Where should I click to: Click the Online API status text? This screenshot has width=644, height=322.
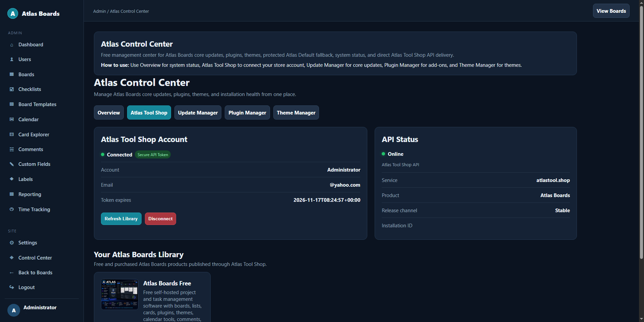(x=395, y=154)
